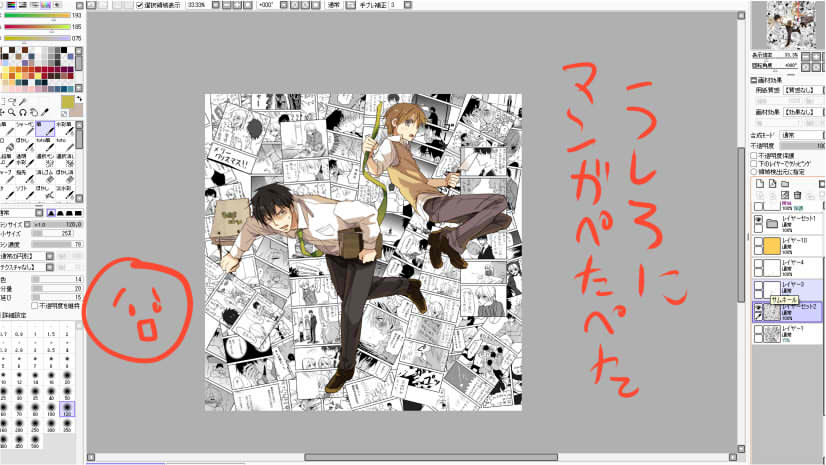Choose the 淡水彩 light watercolor brush
Image resolution: width=826 pixels, height=465 pixels.
(64, 192)
